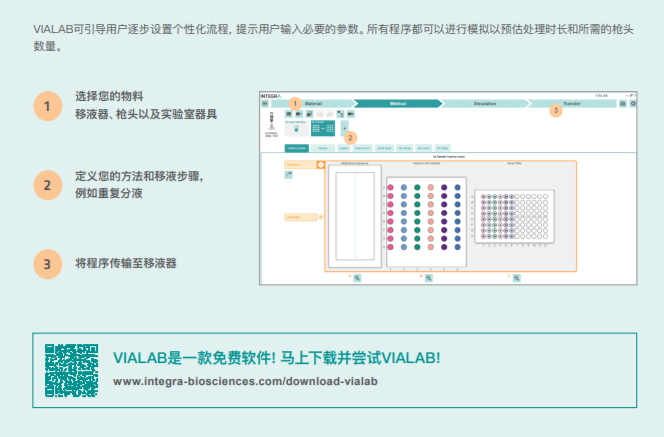
Task: Select the salmon tube in the bottom rack row
Action: click(x=431, y=247)
